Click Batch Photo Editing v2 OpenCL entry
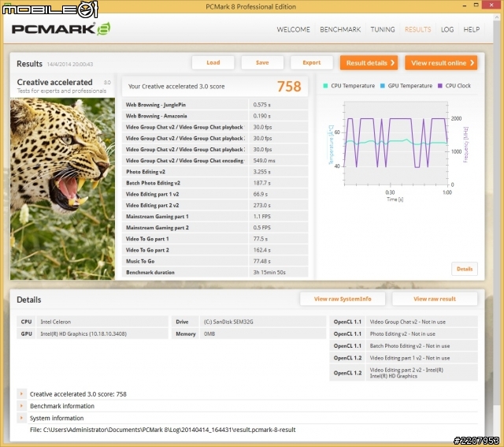Screen dimensions: 504x447 coord(422,346)
